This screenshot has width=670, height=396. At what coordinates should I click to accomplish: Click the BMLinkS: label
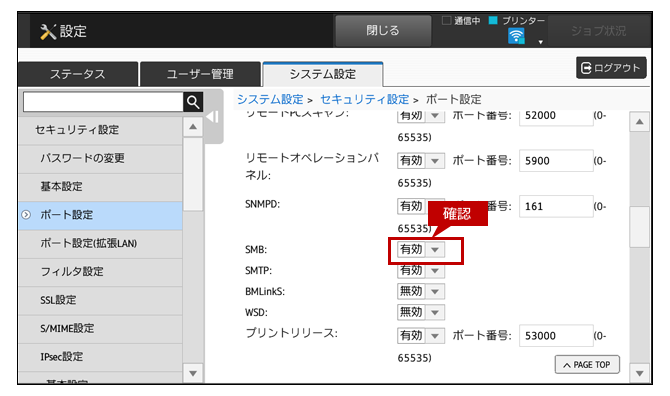click(x=265, y=292)
